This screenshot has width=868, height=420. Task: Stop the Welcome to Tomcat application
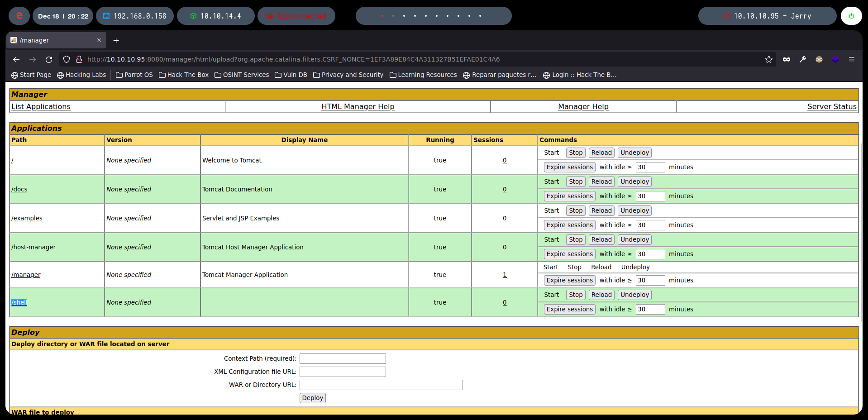(576, 153)
